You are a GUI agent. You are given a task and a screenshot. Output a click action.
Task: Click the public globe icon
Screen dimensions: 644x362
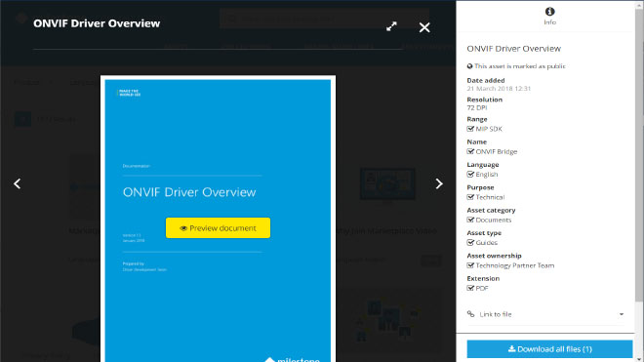click(x=470, y=66)
